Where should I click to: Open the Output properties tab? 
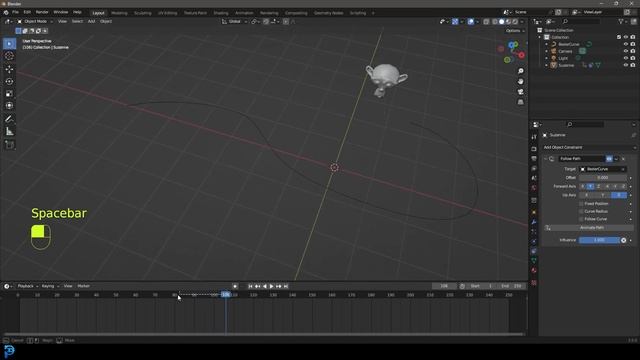[x=534, y=159]
